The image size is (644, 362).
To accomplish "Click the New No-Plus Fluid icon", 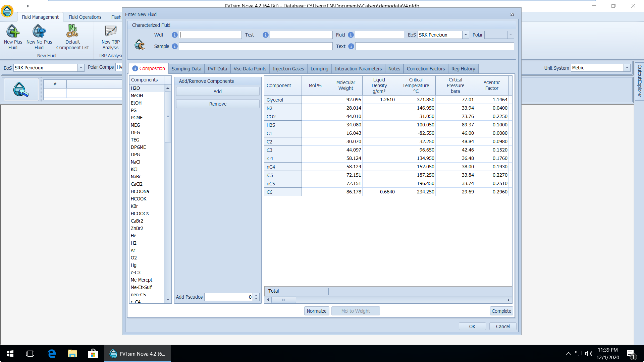I will click(39, 37).
